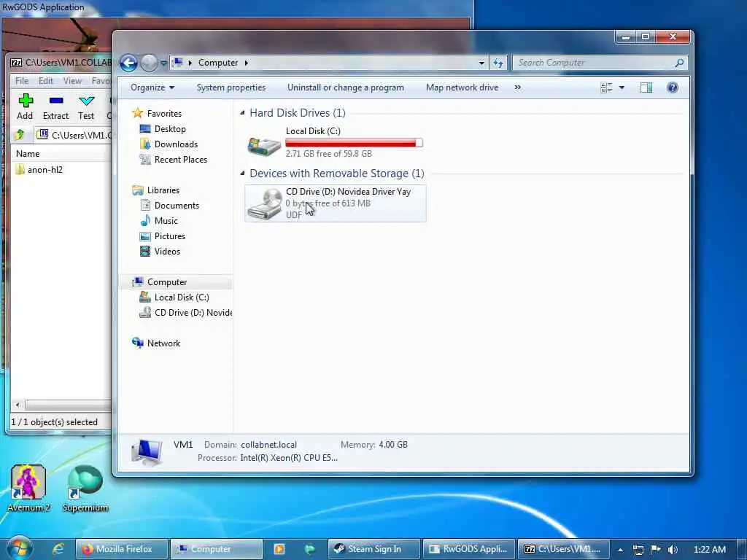Open Internet Explorer from the taskbar
This screenshot has height=560, width=747.
58,549
